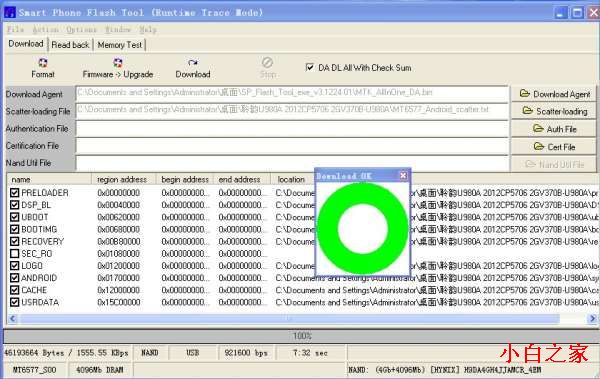Uncheck the BOOTIMG partition checkbox
Viewport: 600px width, 379px height.
coord(15,229)
